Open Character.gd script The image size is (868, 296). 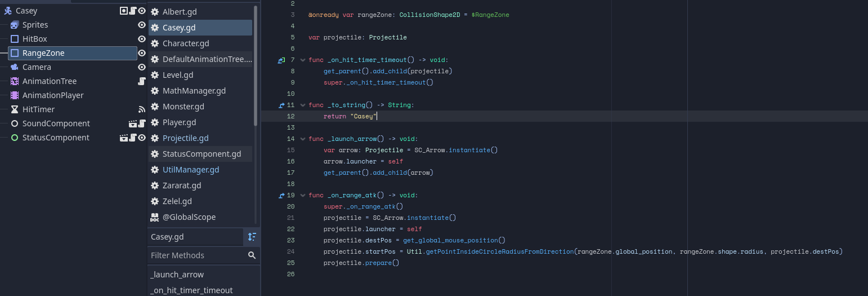tap(200, 43)
